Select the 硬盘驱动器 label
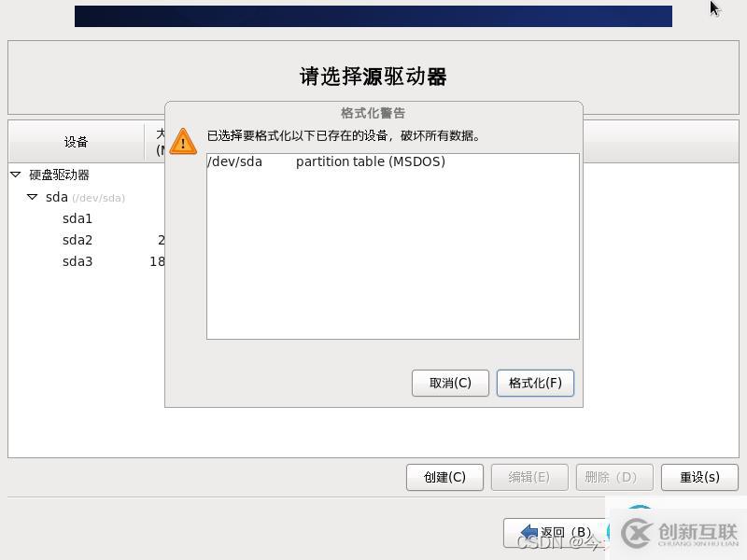747x560 pixels. pyautogui.click(x=59, y=175)
